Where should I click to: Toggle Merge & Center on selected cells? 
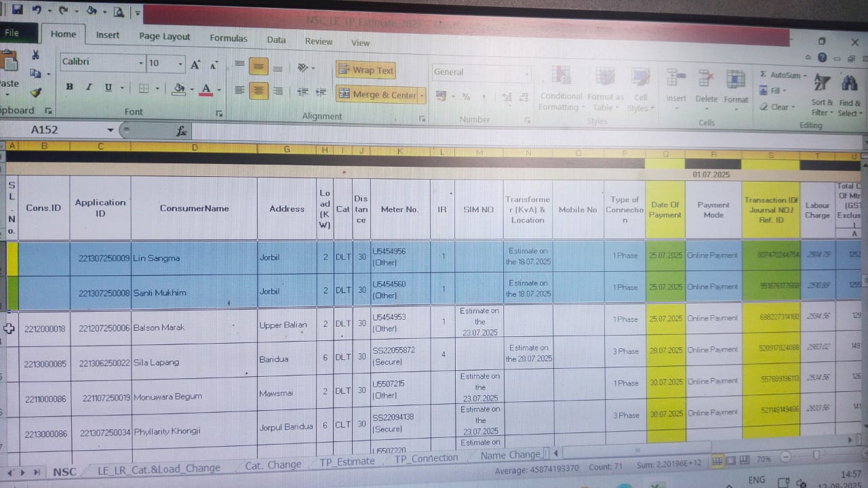click(x=377, y=95)
